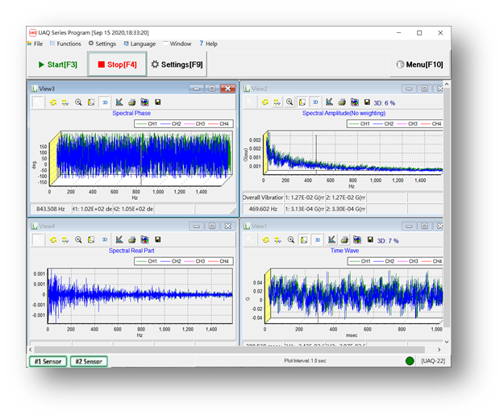This screenshot has height=420, width=504.
Task: Toggle 3D mode in View4 toolbar
Action: [x=104, y=239]
